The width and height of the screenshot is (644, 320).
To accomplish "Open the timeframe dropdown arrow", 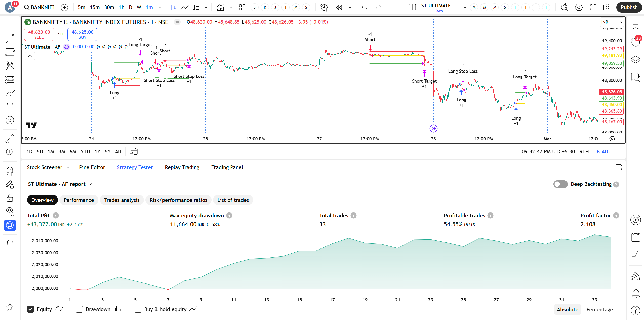I will tap(160, 7).
